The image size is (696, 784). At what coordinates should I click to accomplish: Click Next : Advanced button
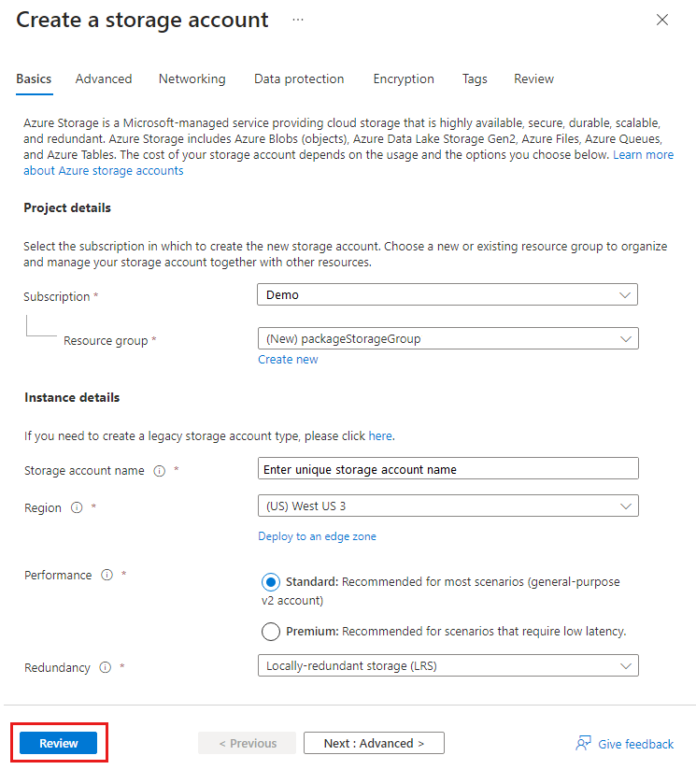tap(374, 743)
